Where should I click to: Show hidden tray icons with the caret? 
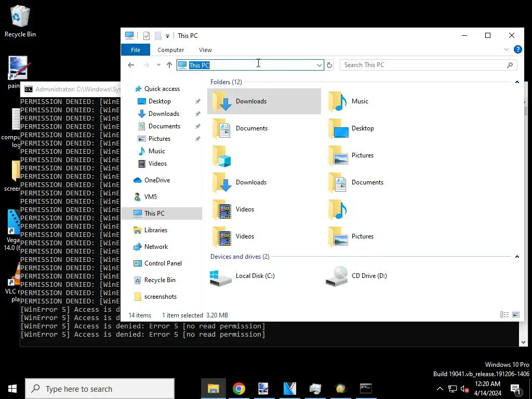coord(440,389)
